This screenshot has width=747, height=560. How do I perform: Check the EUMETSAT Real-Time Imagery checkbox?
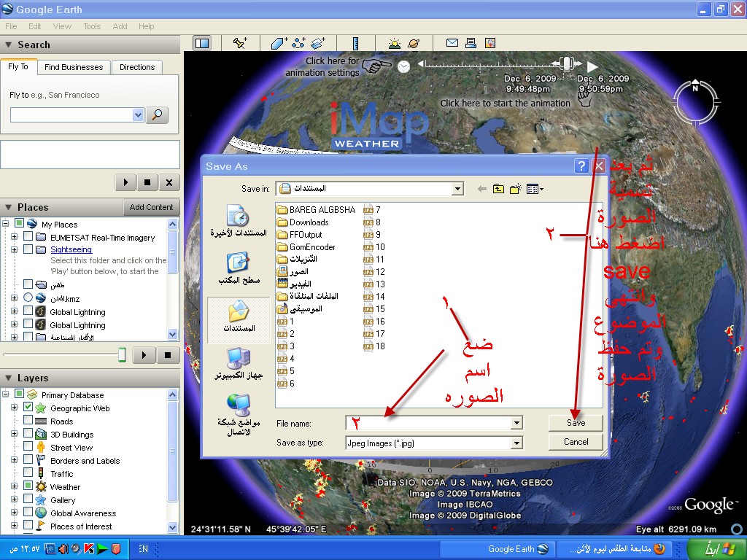28,237
